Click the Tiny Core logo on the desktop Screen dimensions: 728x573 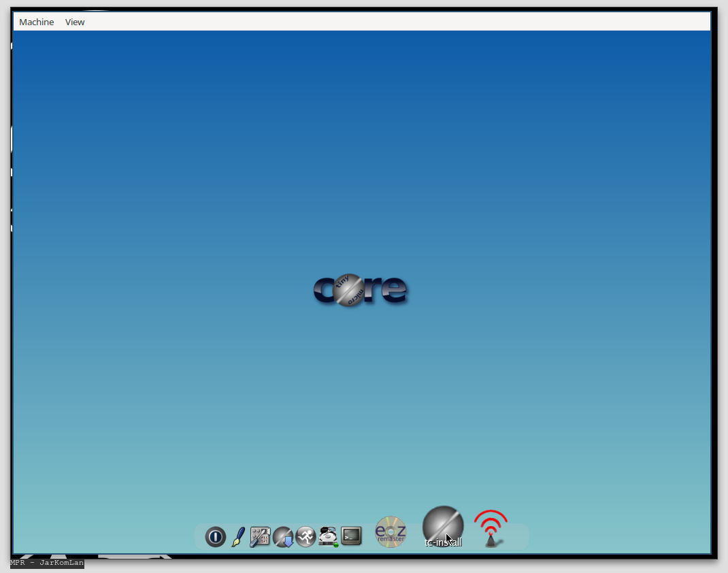[x=360, y=290]
